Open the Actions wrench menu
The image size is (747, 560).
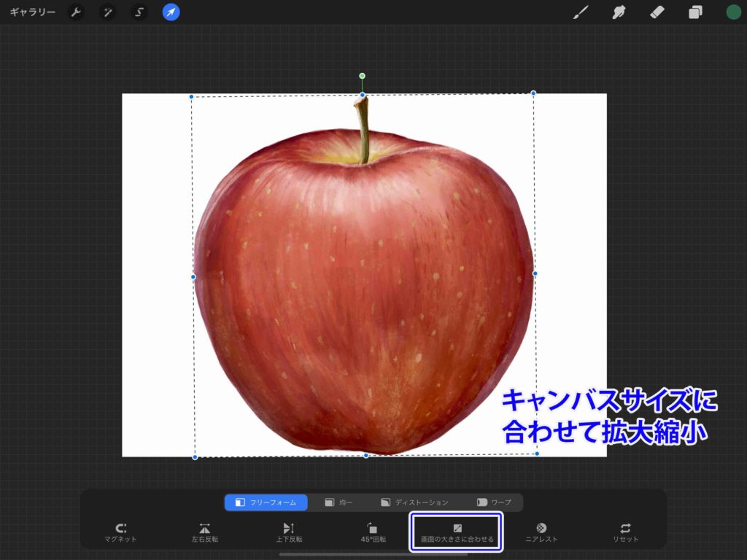coord(76,12)
